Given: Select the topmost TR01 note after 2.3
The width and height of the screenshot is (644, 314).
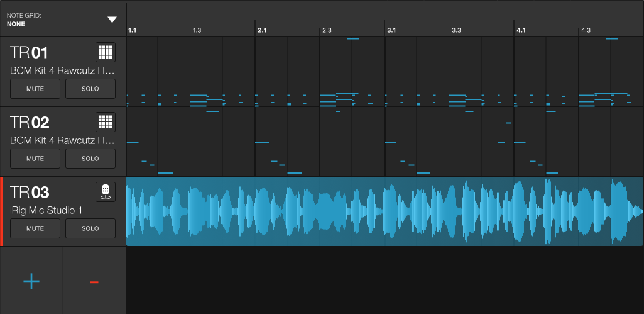Looking at the screenshot, I should [353, 38].
